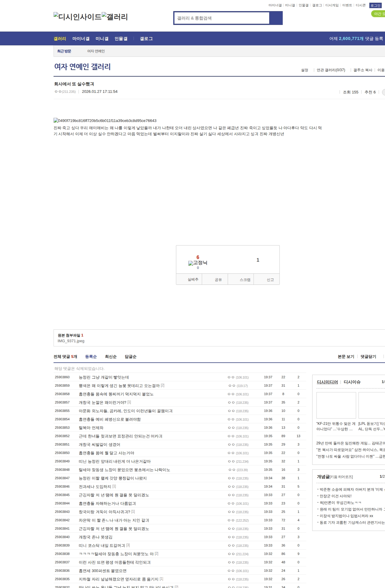385x588 pixels.
Task: Click post number 25903852
Action: 62,436
